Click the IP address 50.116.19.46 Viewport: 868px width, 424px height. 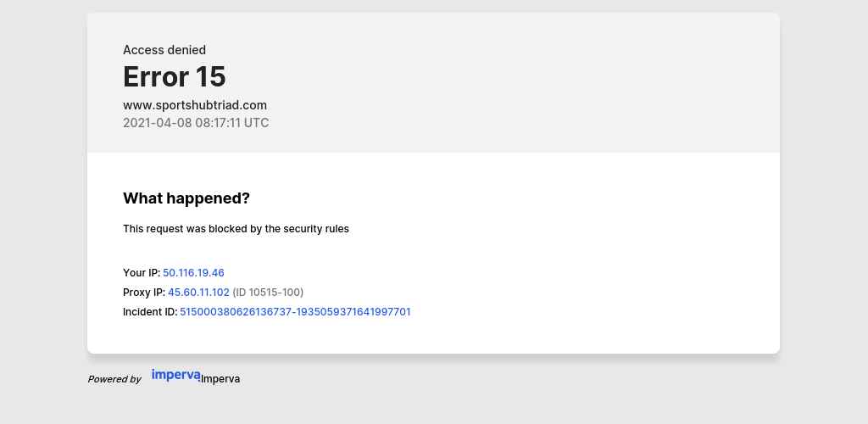point(193,273)
